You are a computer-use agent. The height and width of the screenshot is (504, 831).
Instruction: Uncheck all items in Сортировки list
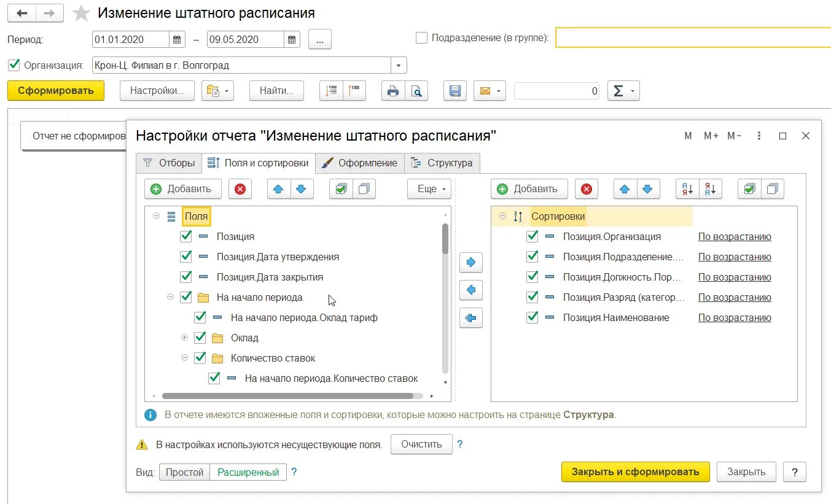pos(773,189)
